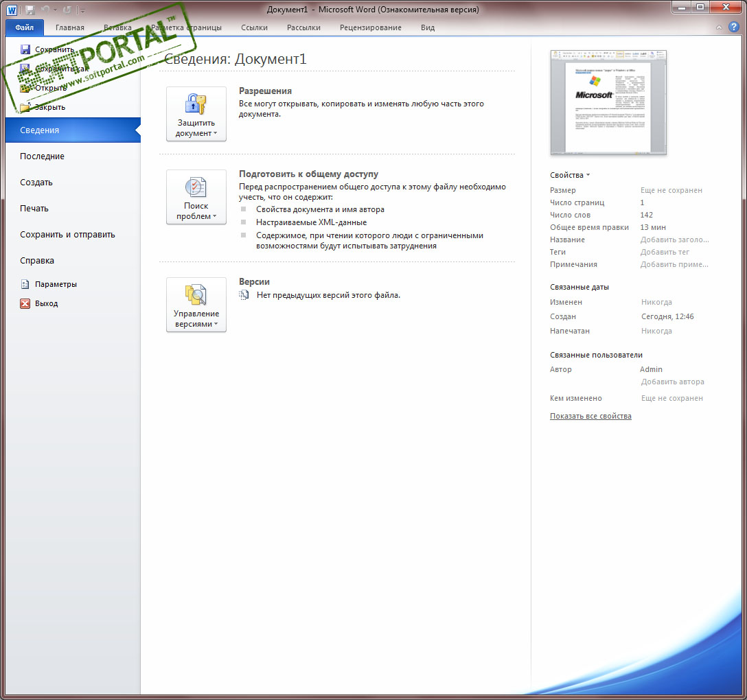Click the Redo icon in quick access toolbar
This screenshot has width=747, height=700.
tap(67, 10)
